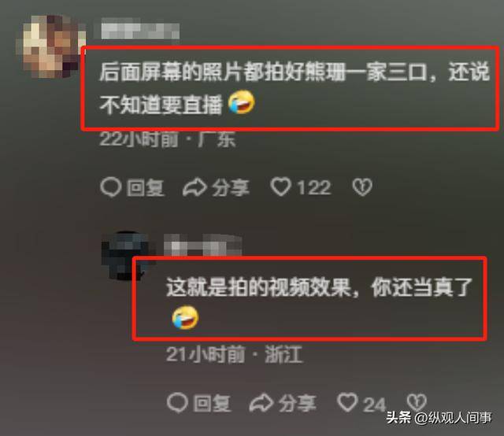Tap the 分享 label under the 21小时前 reply

298,404
